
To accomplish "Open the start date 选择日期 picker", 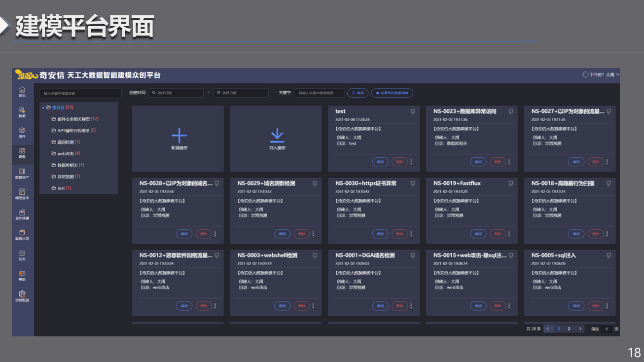I will coord(176,93).
